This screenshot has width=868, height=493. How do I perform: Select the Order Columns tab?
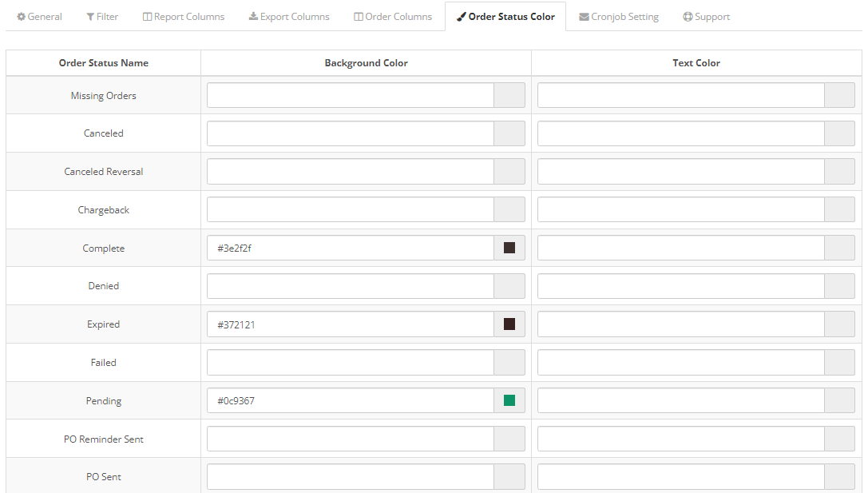pos(393,17)
